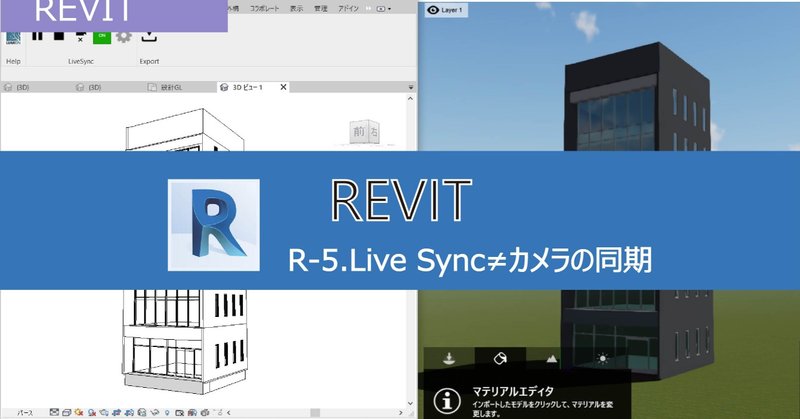This screenshot has height=419, width=800.
Task: Open the view tabs list dropdown
Action: [411, 87]
